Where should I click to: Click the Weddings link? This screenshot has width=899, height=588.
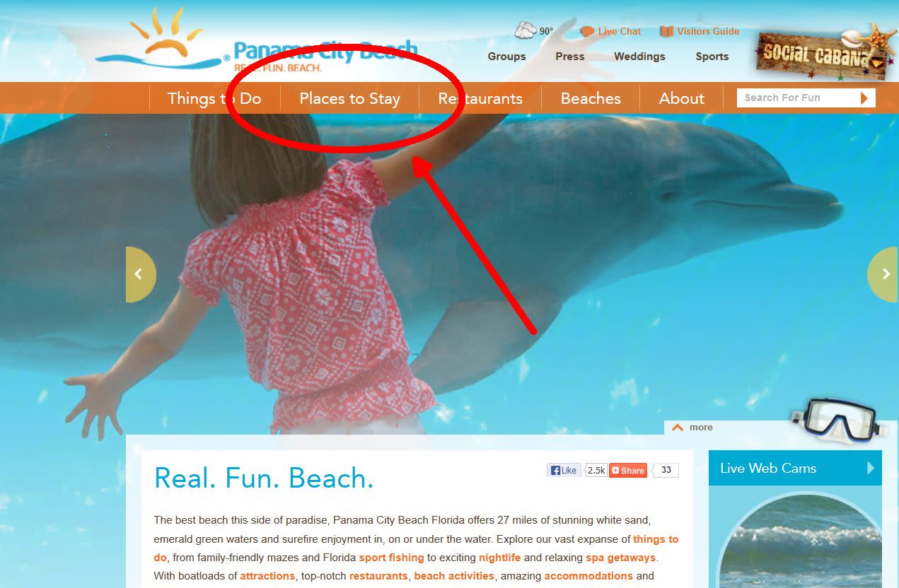(x=639, y=57)
